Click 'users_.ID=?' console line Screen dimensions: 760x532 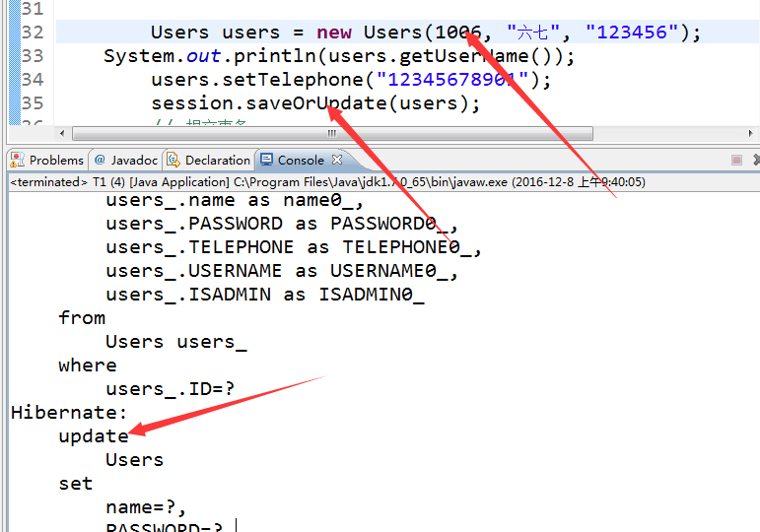click(x=171, y=389)
